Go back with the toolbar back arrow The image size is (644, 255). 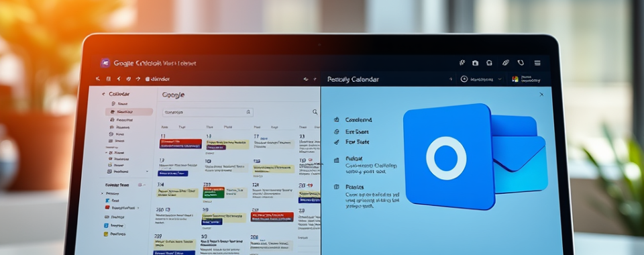pos(98,79)
